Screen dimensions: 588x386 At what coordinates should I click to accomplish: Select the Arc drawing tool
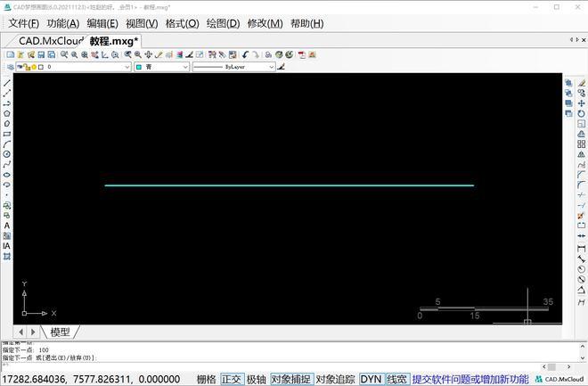[x=7, y=144]
